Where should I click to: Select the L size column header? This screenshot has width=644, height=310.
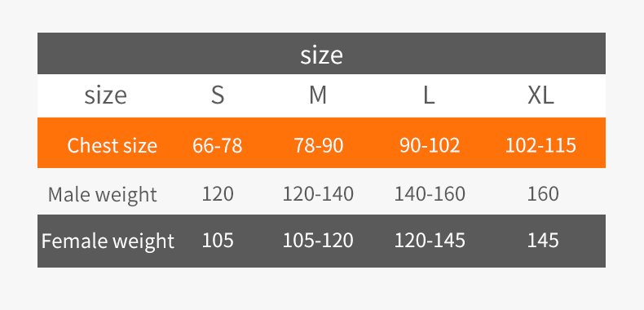tap(429, 95)
